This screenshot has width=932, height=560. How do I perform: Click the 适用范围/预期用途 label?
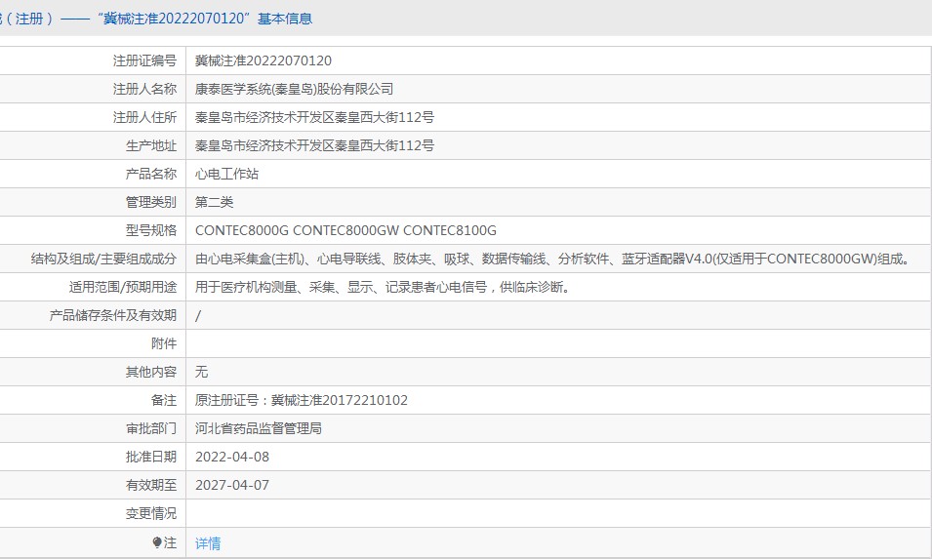point(123,287)
